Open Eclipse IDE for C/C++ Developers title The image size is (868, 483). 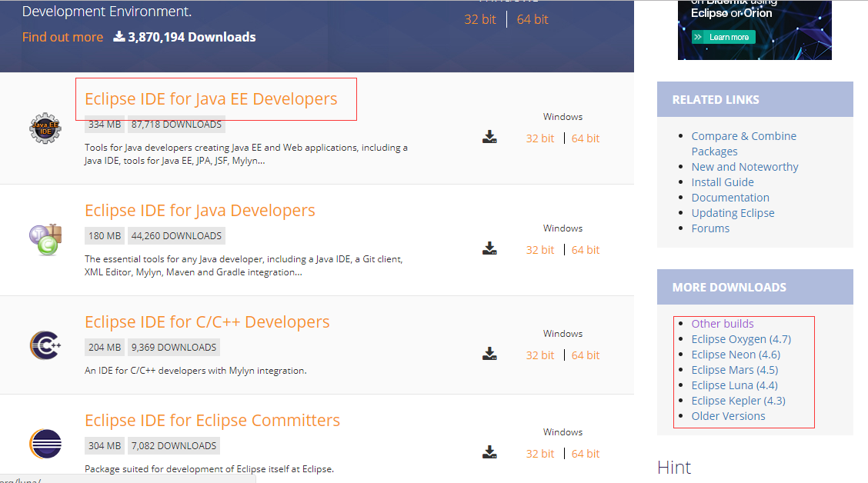tap(207, 322)
